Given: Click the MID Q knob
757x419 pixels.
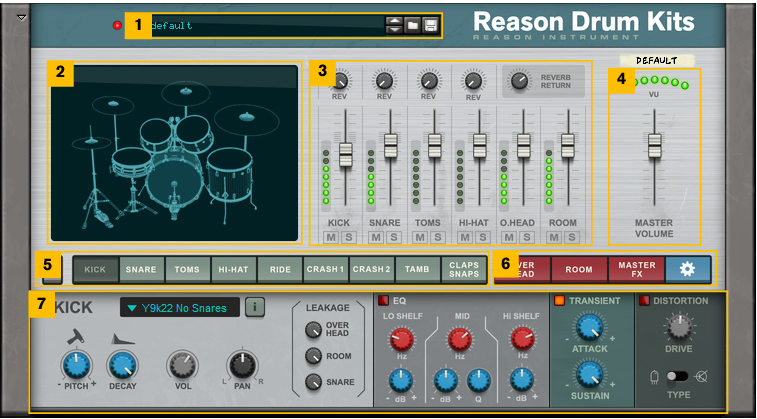Looking at the screenshot, I should [479, 380].
